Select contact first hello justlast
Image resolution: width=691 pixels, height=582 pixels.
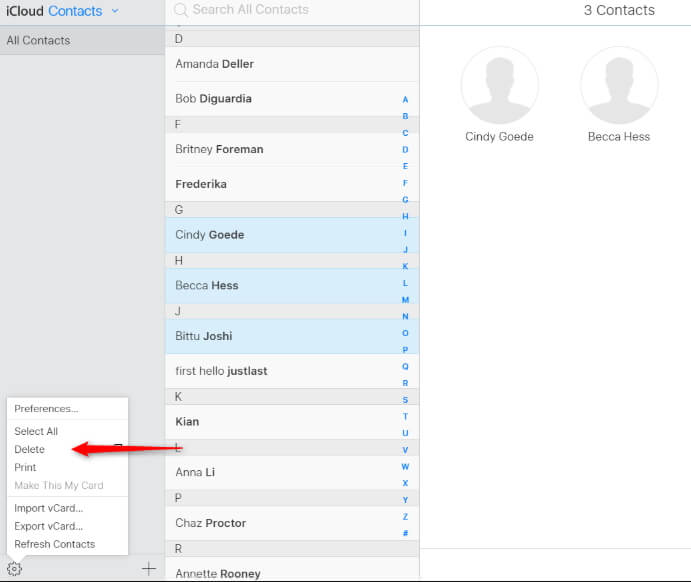click(292, 371)
